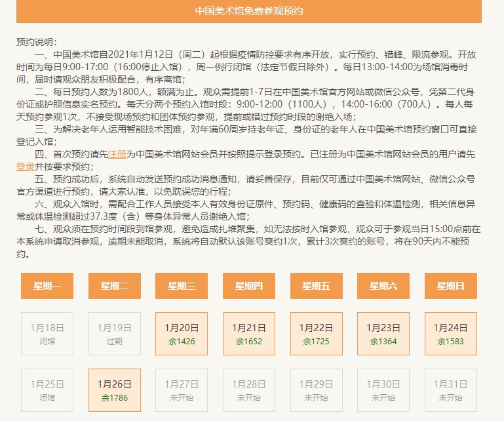The image size is (504, 421).
Task: Select the 1月23日 booking slot
Action: coord(383,334)
